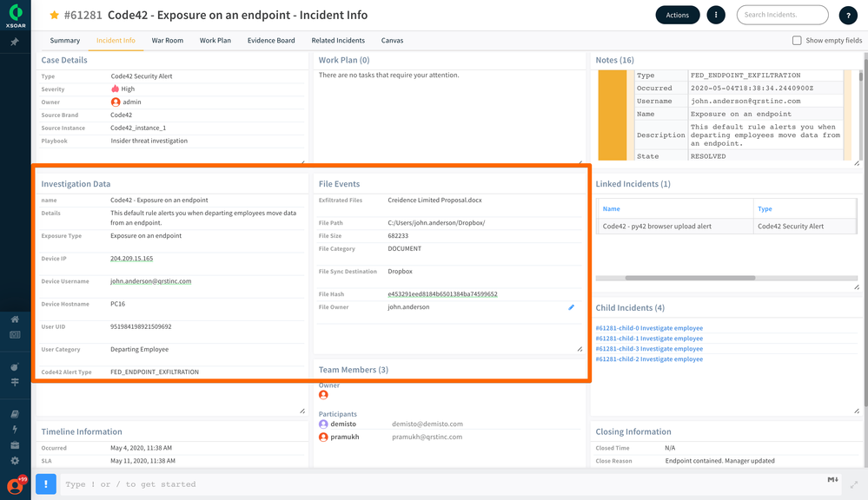Screen dimensions: 868x500
Task: Open the lightning bolt sidebar item
Action: coord(15,430)
